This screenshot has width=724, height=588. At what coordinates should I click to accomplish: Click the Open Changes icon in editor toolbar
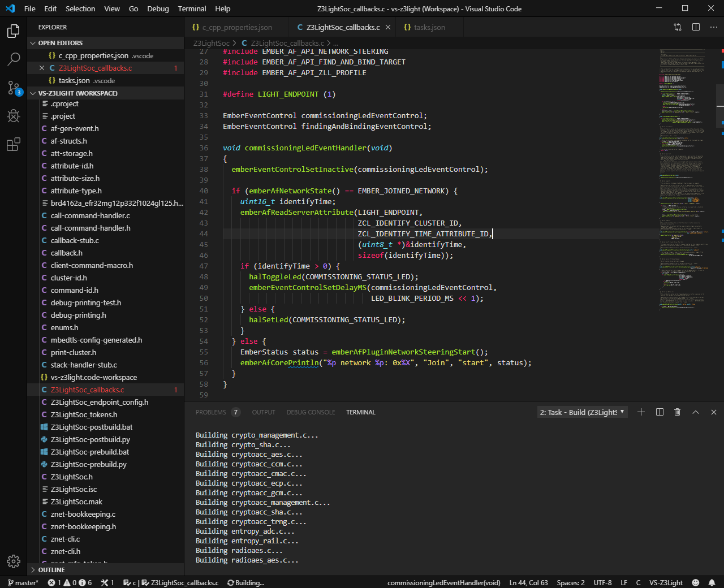pyautogui.click(x=678, y=27)
